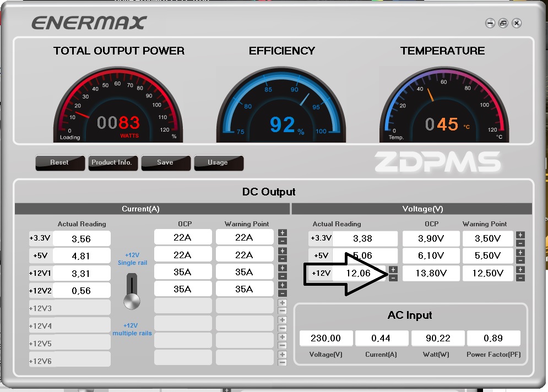Image resolution: width=548 pixels, height=392 pixels.
Task: Decrease +5V voltage warning point
Action: click(520, 260)
